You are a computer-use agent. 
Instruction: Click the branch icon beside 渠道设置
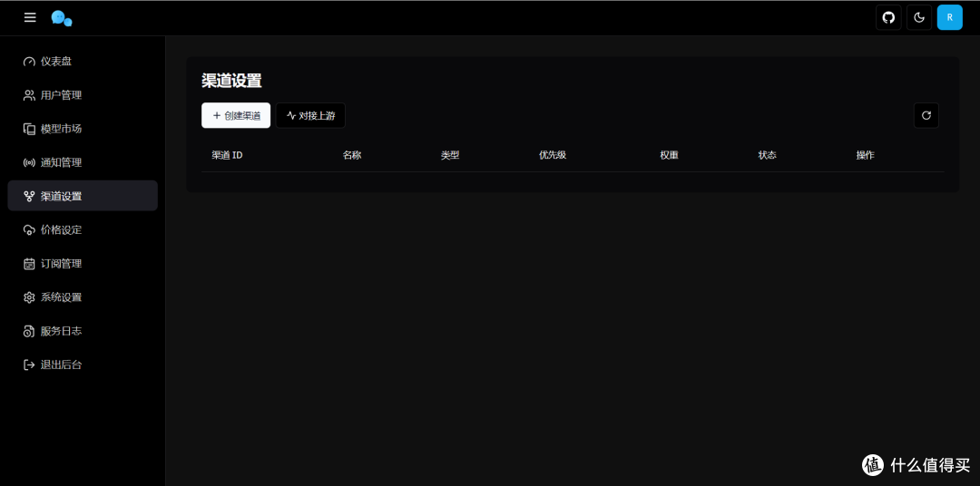[29, 197]
